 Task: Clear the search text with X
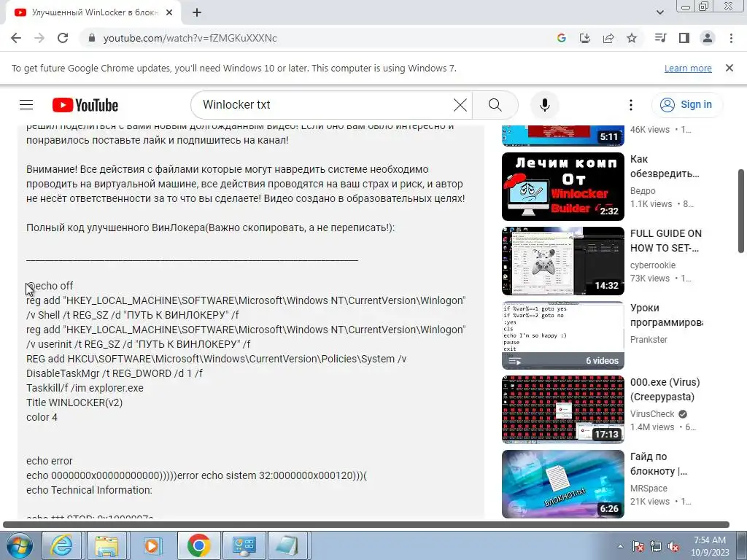[460, 105]
